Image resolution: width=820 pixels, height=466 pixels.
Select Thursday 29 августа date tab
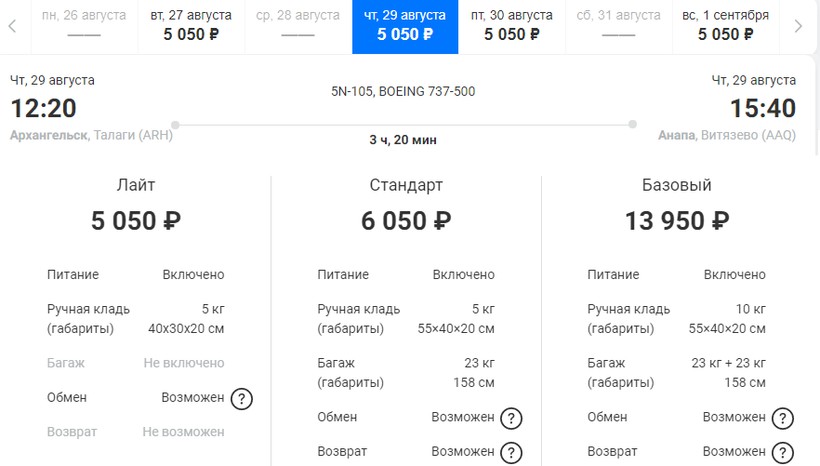coord(405,26)
